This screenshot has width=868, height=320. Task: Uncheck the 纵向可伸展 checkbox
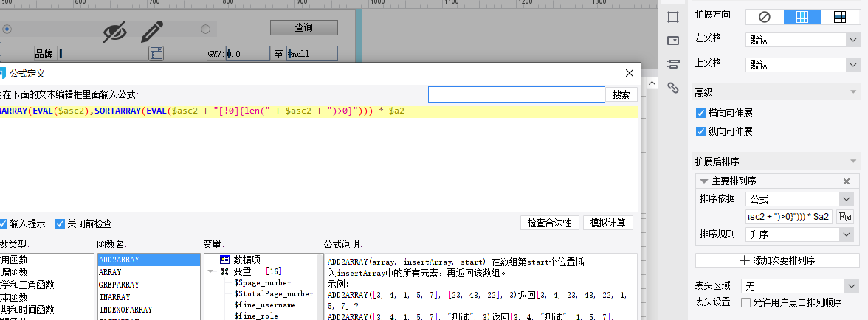701,131
